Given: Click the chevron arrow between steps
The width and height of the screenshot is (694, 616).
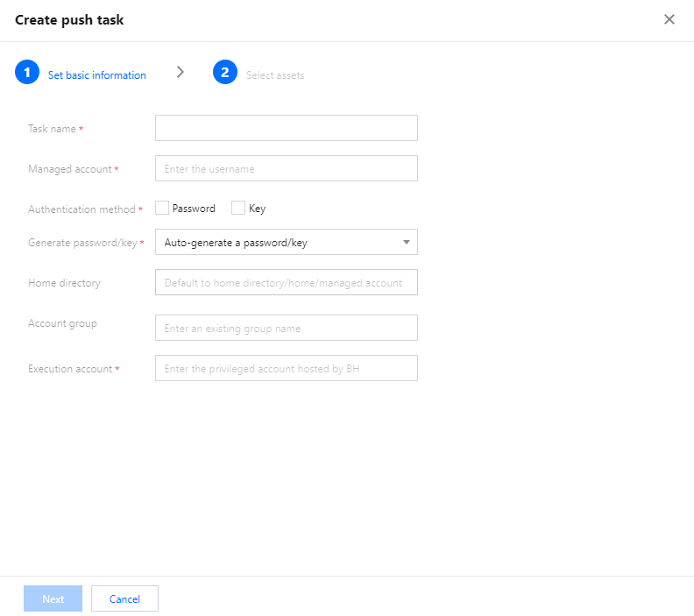Looking at the screenshot, I should (181, 73).
